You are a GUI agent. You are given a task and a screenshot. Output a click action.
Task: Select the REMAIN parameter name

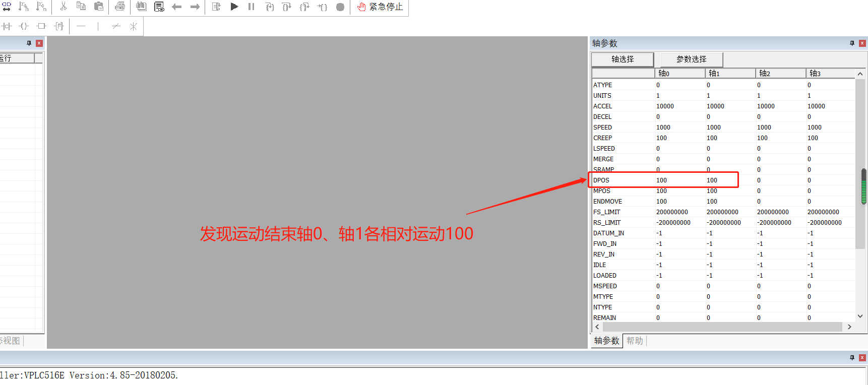point(604,318)
